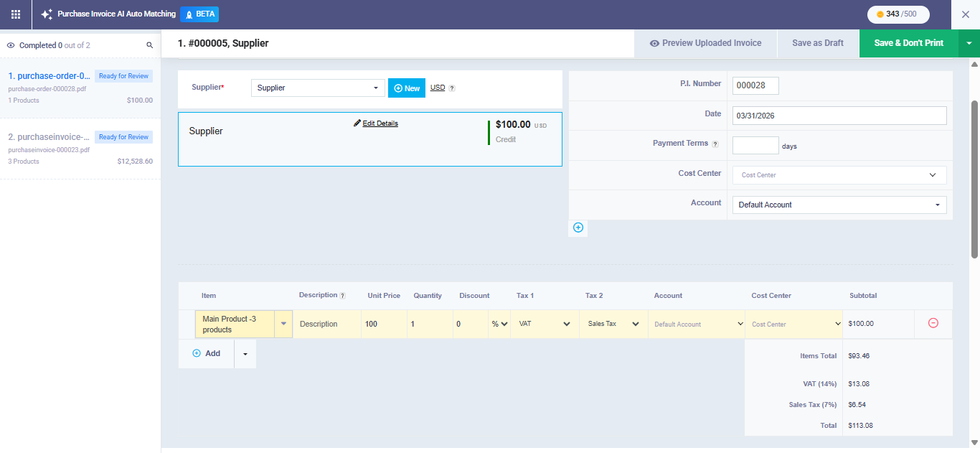Image resolution: width=980 pixels, height=453 pixels.
Task: Open the apps grid menu icon
Action: click(16, 14)
